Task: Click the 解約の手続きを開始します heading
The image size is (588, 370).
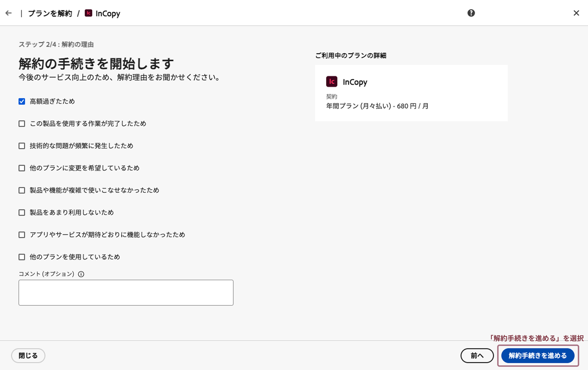Action: [96, 64]
